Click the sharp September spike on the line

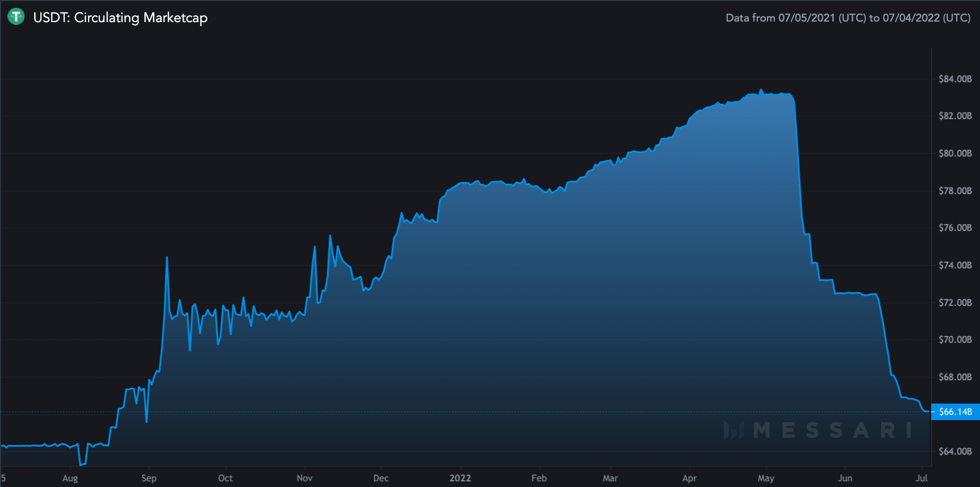click(167, 257)
